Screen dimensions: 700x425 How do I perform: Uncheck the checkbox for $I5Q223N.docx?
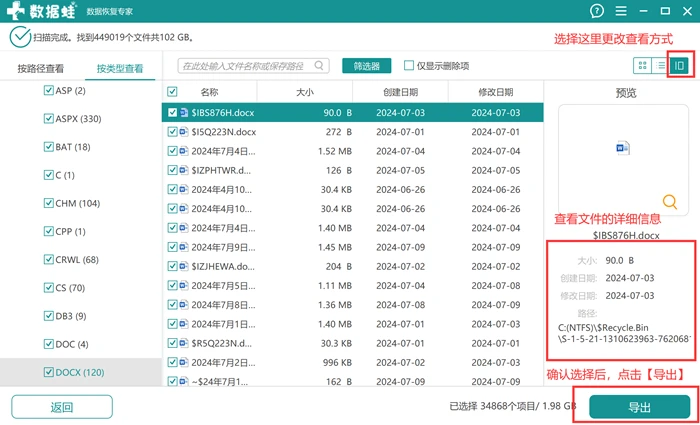point(172,132)
